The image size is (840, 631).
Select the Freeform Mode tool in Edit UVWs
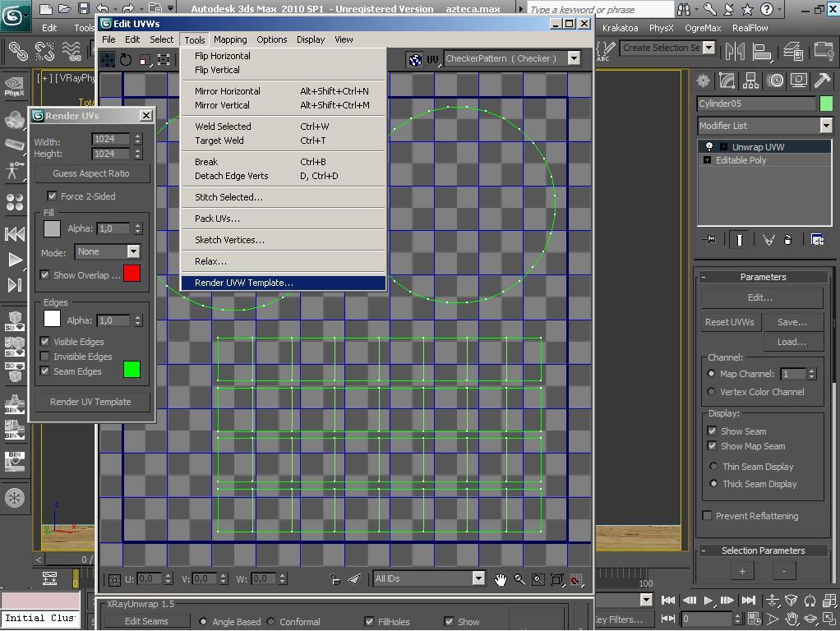(164, 60)
